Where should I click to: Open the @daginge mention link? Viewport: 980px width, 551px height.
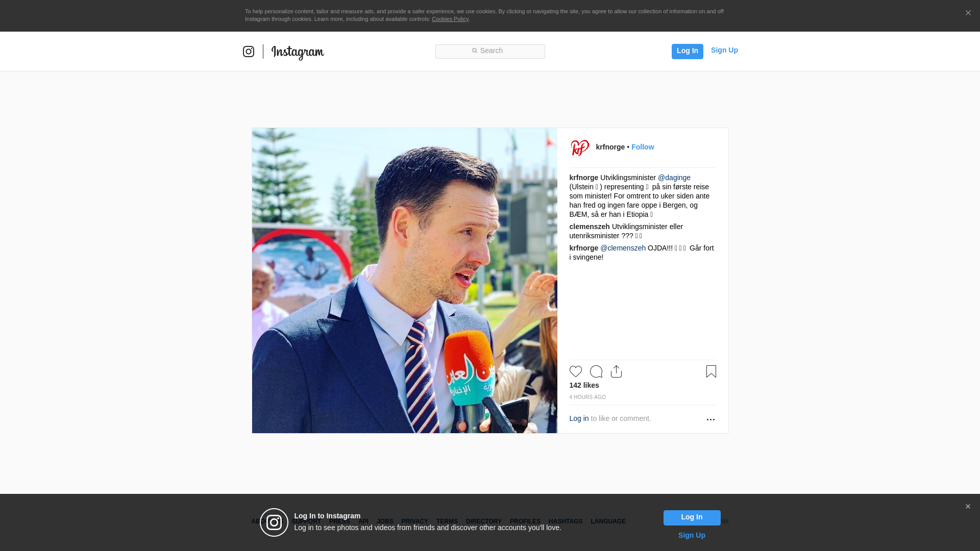674,178
